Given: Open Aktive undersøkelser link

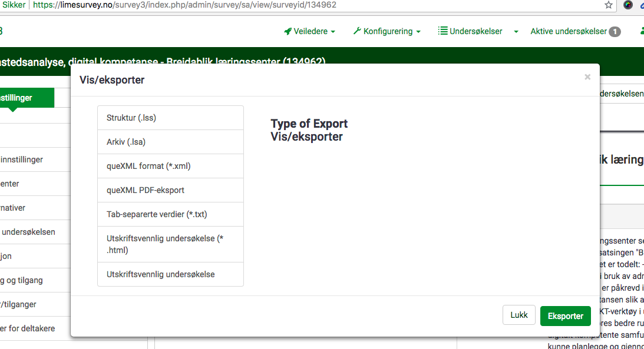Looking at the screenshot, I should coord(568,32).
